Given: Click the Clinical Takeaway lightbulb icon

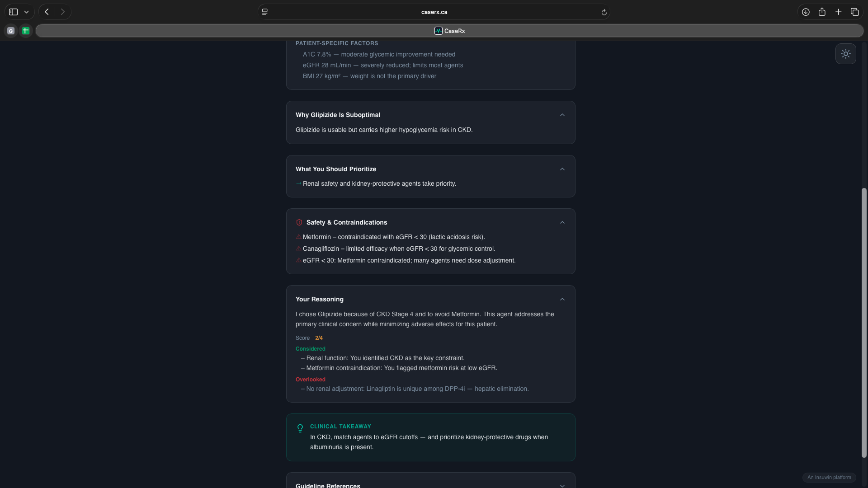Looking at the screenshot, I should [x=300, y=428].
